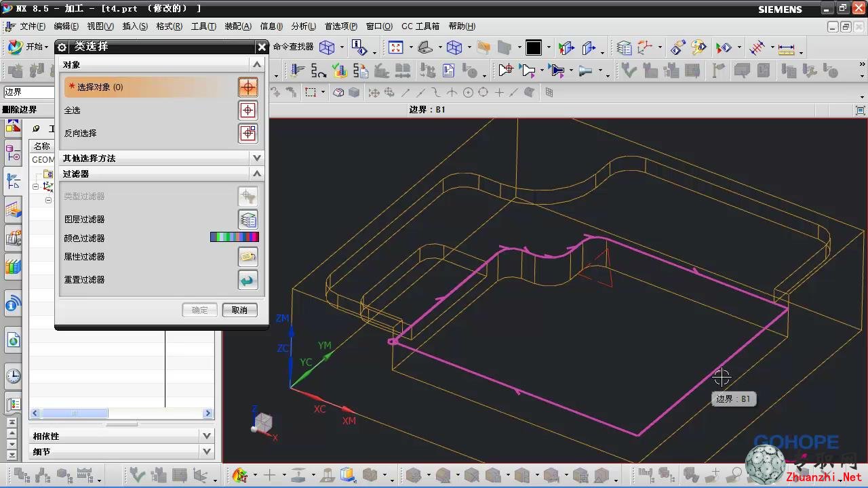Image resolution: width=868 pixels, height=488 pixels.
Task: Click the black color box in toolbar
Action: [x=534, y=47]
